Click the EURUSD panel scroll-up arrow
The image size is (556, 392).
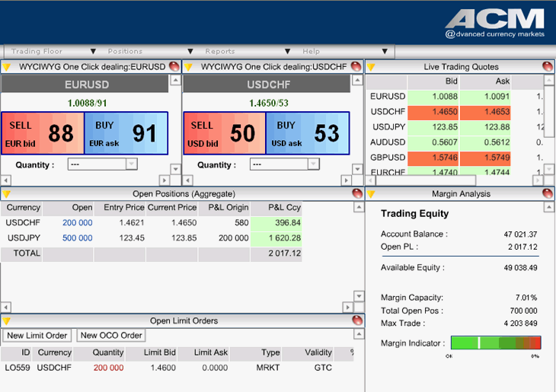tap(175, 80)
